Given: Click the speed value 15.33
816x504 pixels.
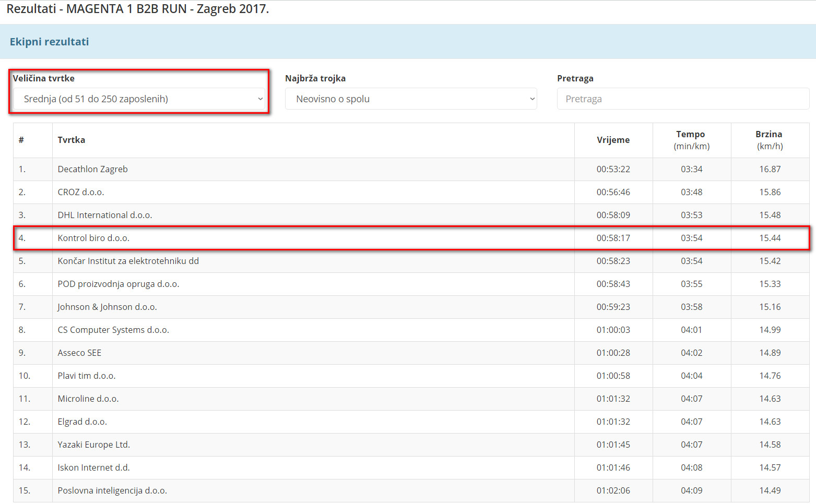Looking at the screenshot, I should [x=770, y=284].
